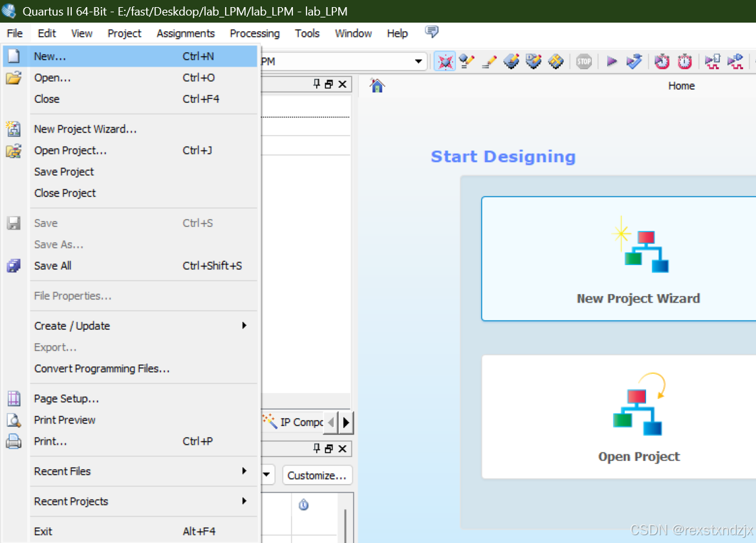This screenshot has width=756, height=543.
Task: Choose Save All from the File menu
Action: coord(130,266)
